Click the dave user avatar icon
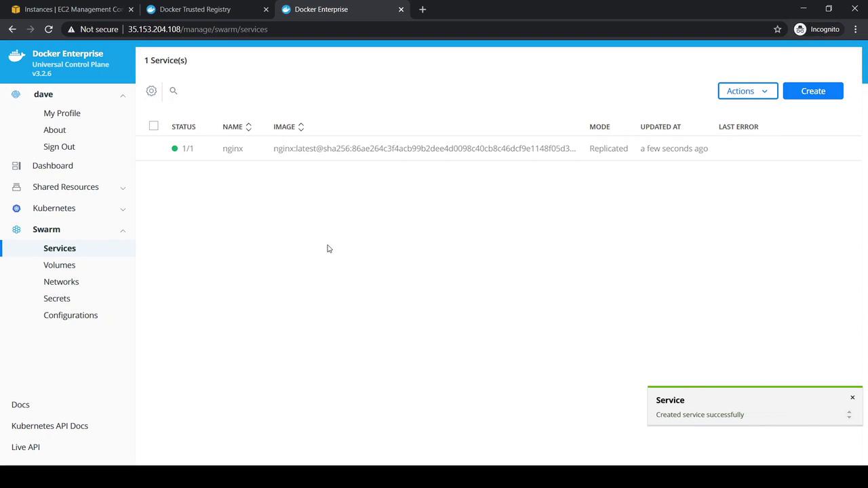The image size is (868, 488). pos(16,94)
